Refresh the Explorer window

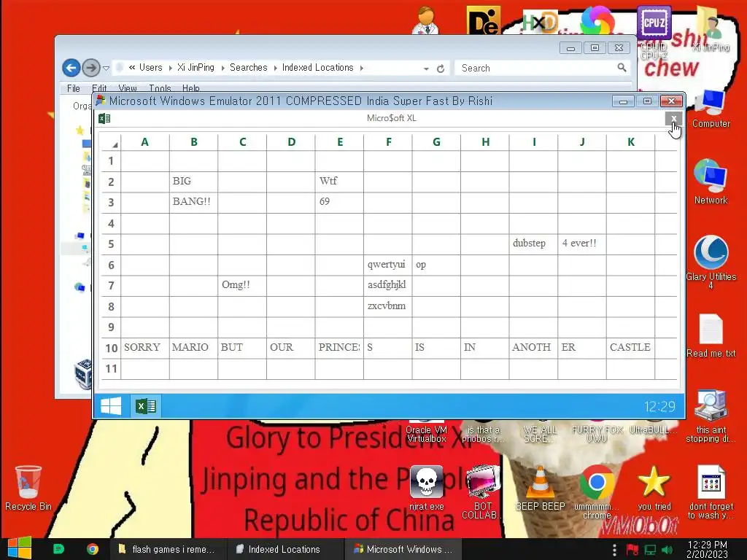[x=441, y=69]
